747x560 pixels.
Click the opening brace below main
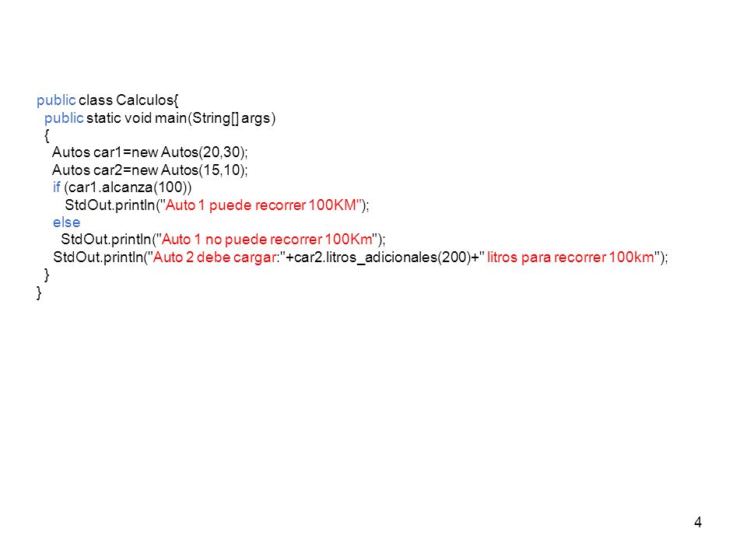coord(47,135)
